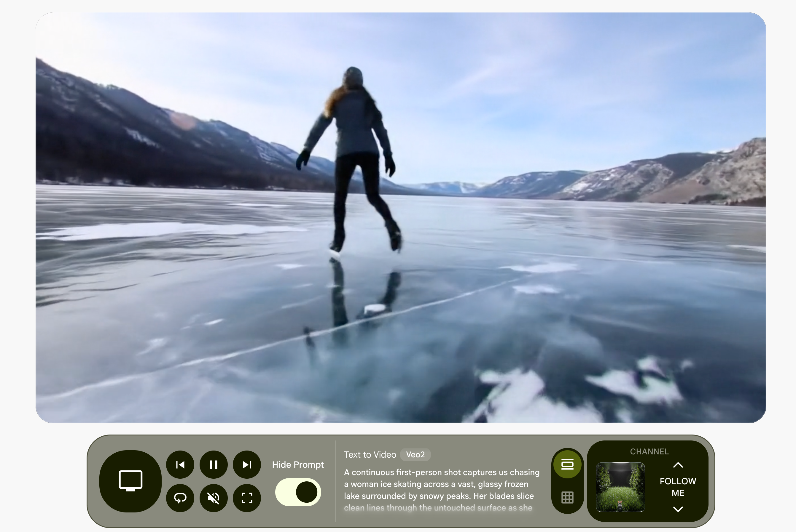Select the single-video list view icon
The width and height of the screenshot is (796, 532).
[x=567, y=464]
